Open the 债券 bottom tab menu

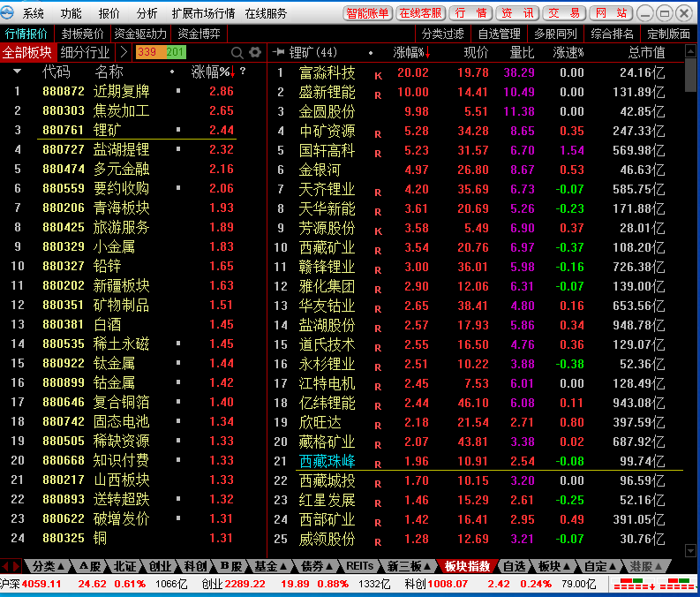click(317, 566)
